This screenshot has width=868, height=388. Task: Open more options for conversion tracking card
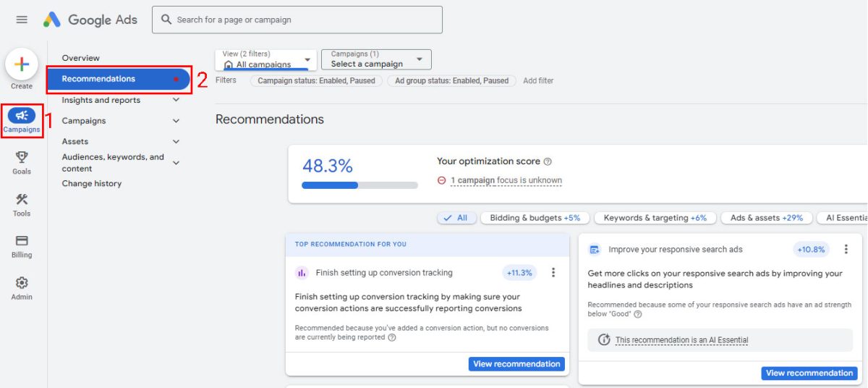(x=553, y=273)
